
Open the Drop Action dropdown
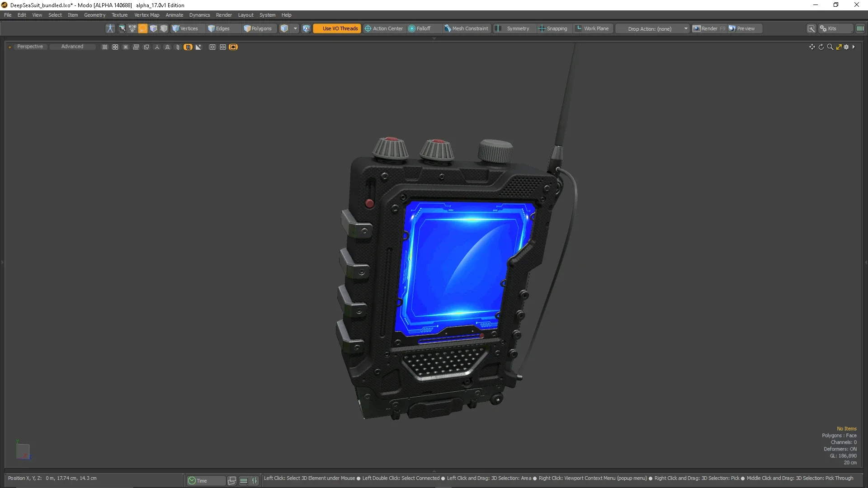(x=652, y=28)
